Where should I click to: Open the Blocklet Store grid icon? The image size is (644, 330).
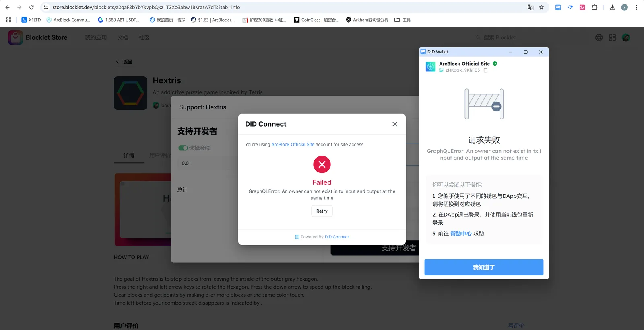(612, 37)
